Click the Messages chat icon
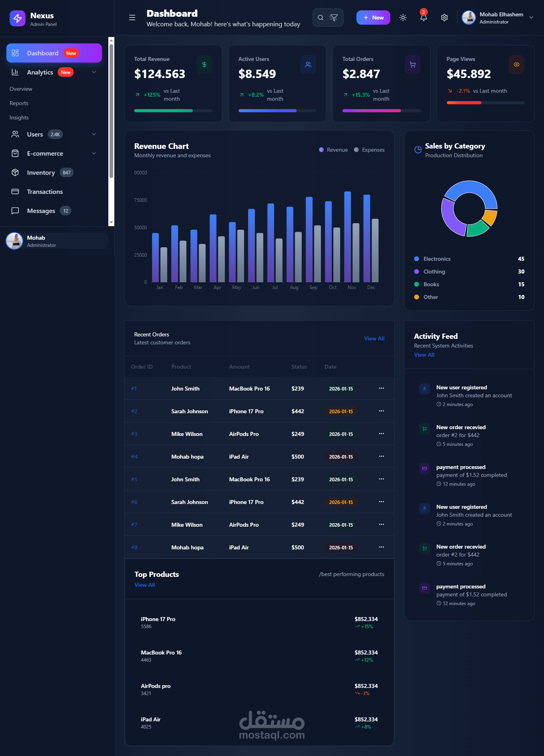This screenshot has height=756, width=544. [15, 211]
